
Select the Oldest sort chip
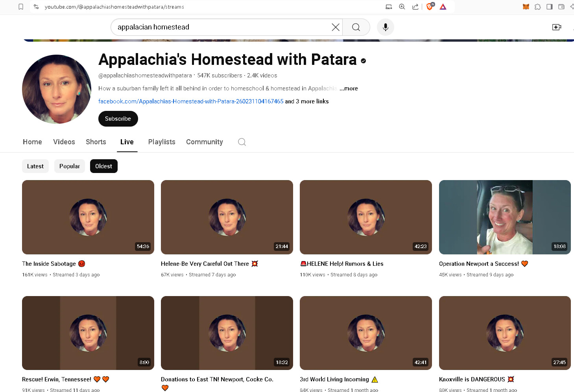tap(104, 166)
